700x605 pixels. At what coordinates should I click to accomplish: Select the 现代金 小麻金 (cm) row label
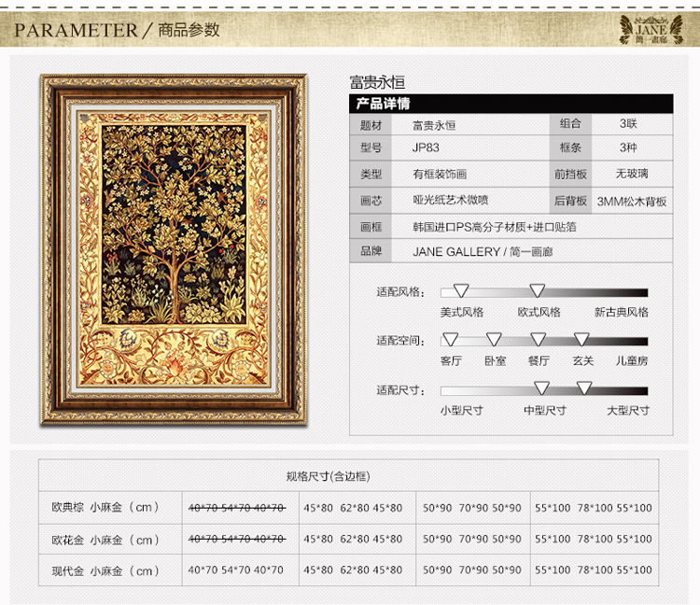click(x=105, y=570)
